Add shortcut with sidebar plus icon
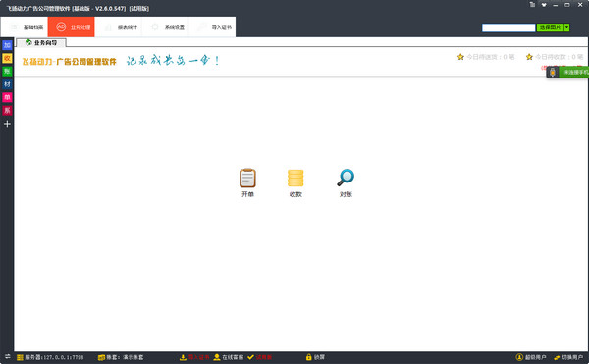 tap(7, 124)
